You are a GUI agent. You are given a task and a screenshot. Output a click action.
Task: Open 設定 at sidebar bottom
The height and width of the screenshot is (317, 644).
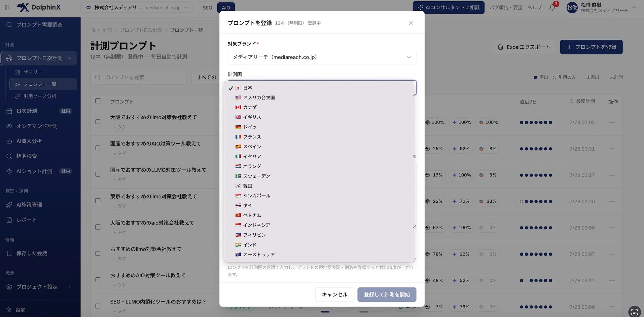(x=20, y=310)
